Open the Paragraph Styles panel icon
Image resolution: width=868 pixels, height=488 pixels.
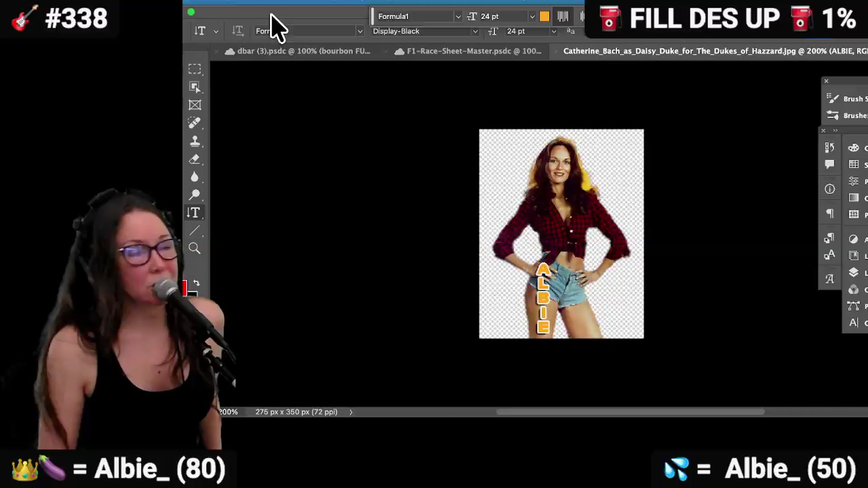pos(830,238)
